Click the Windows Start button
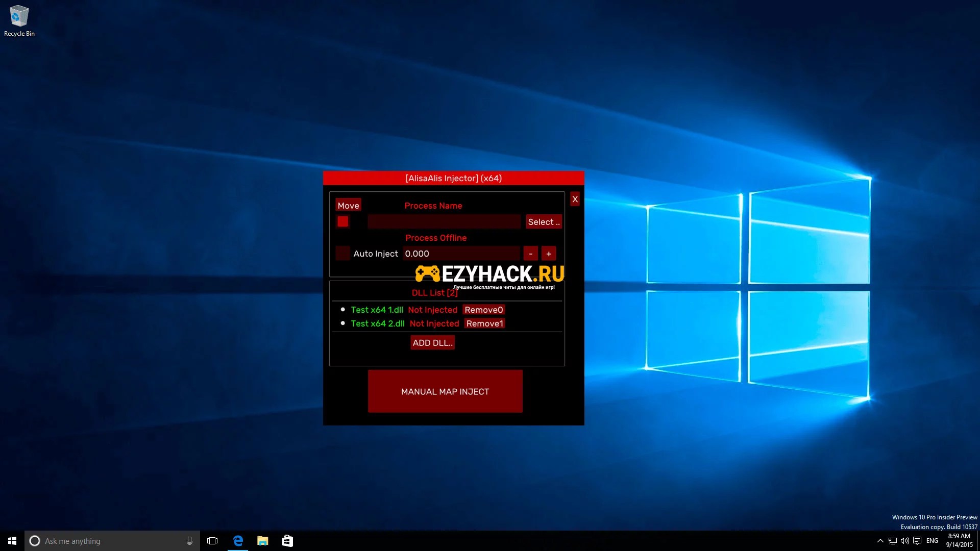 [12, 541]
